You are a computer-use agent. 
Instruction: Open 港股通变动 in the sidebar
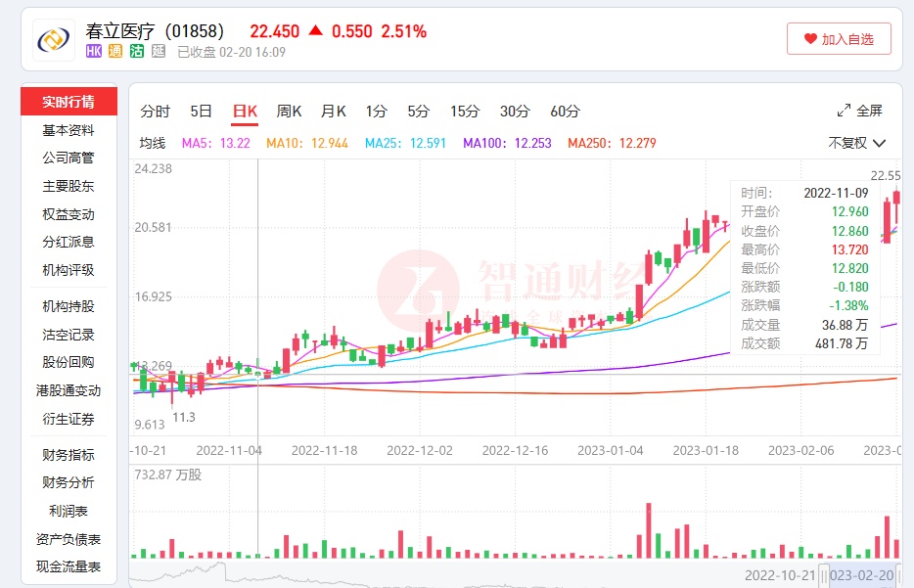coord(69,390)
